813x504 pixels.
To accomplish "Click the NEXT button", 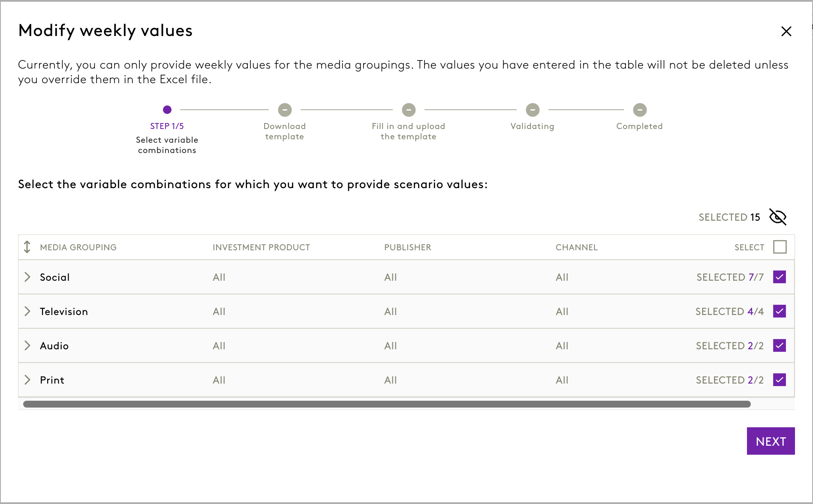I will coord(771,441).
